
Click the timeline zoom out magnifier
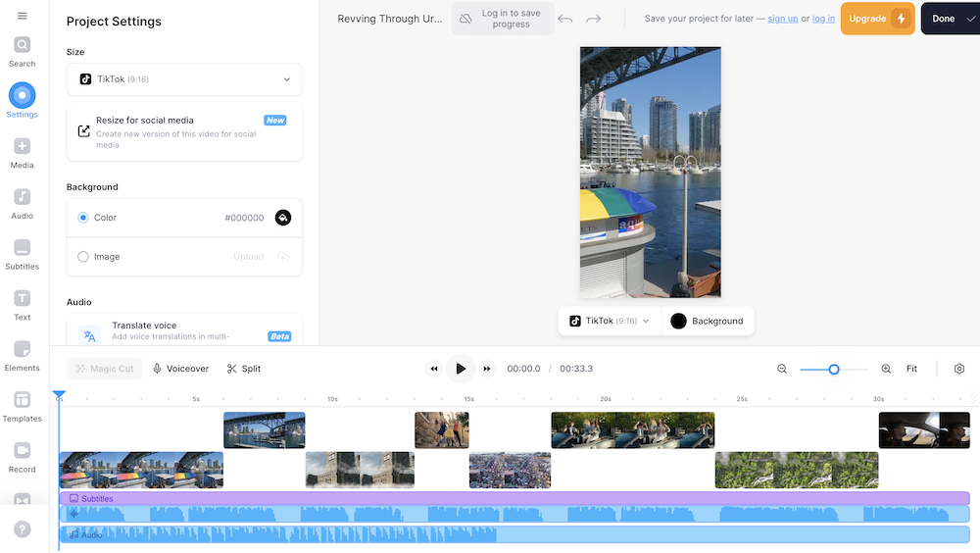782,369
